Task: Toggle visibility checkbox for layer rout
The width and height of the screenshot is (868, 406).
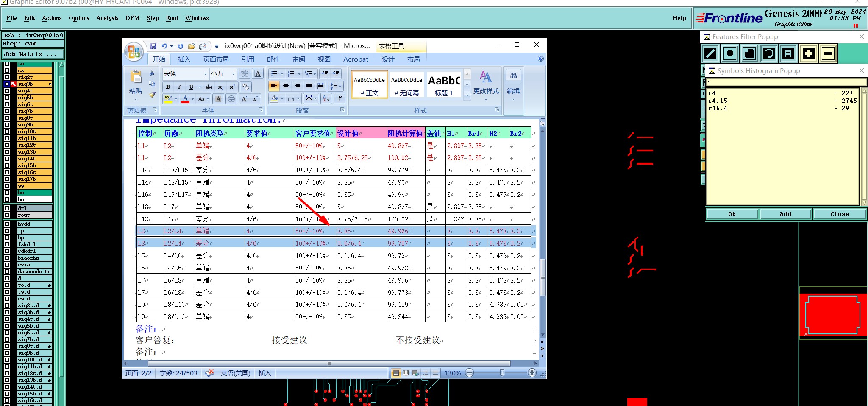Action: 7,215
